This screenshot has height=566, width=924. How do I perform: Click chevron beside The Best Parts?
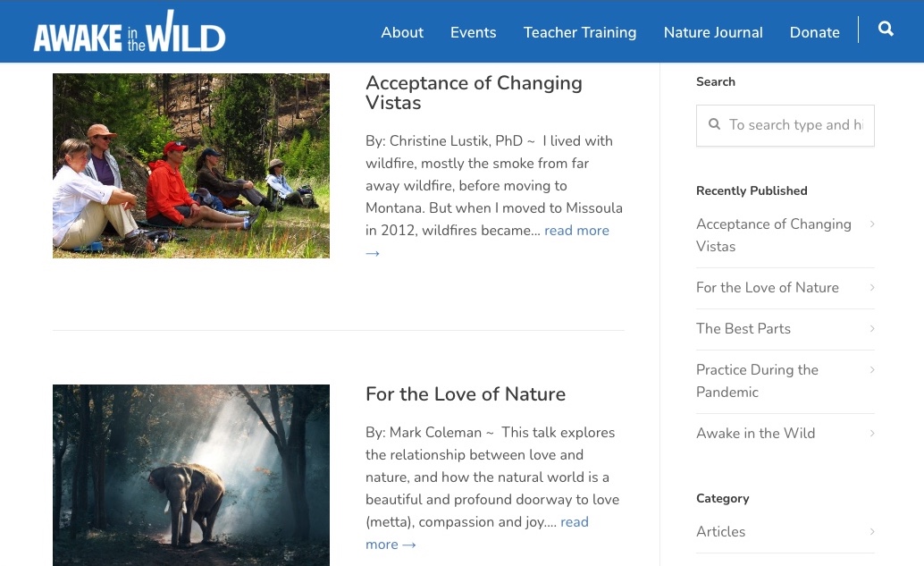coord(872,328)
